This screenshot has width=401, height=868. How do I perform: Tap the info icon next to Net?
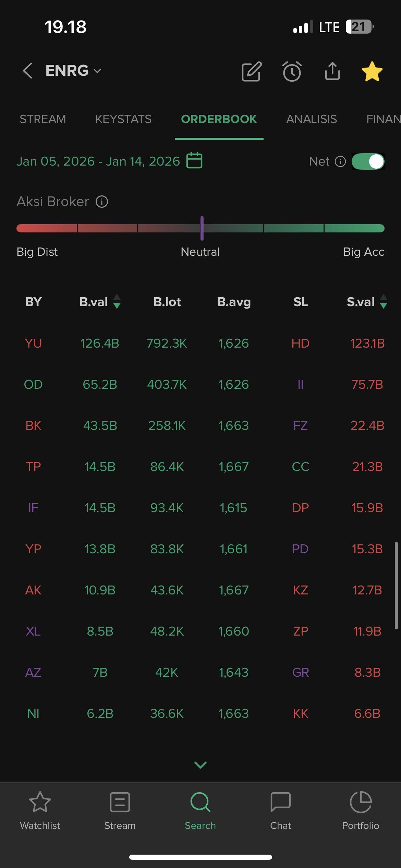(340, 161)
